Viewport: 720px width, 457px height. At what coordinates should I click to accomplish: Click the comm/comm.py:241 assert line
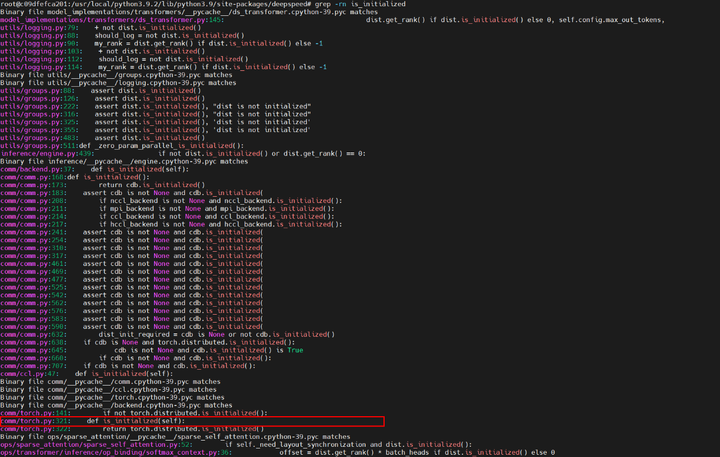click(x=132, y=232)
